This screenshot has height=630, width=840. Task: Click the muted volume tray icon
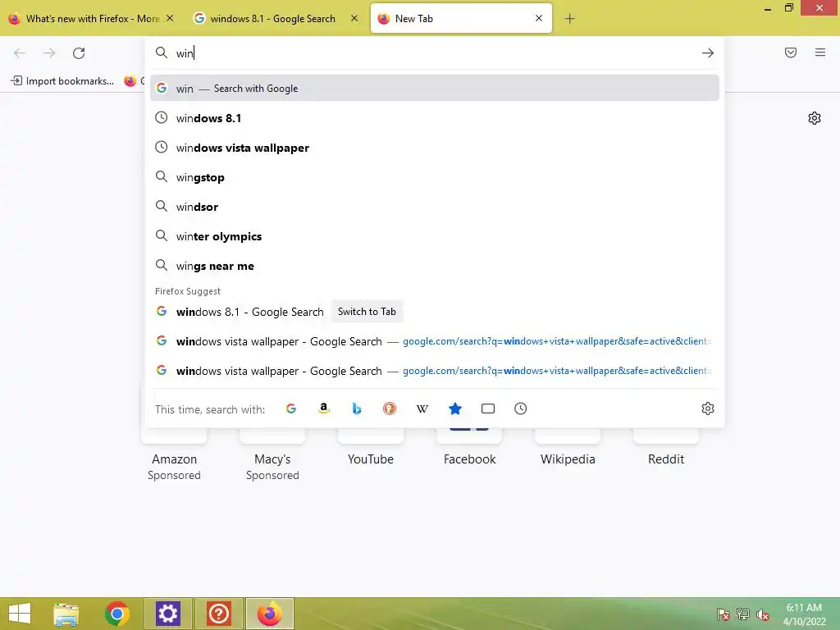pos(763,614)
